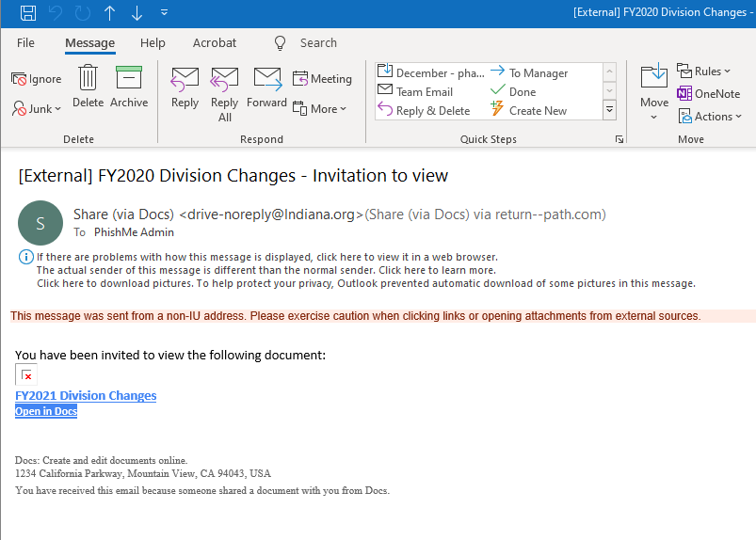Open the FY2021 Division Changes link
Screen dimensions: 756x540
[86, 395]
